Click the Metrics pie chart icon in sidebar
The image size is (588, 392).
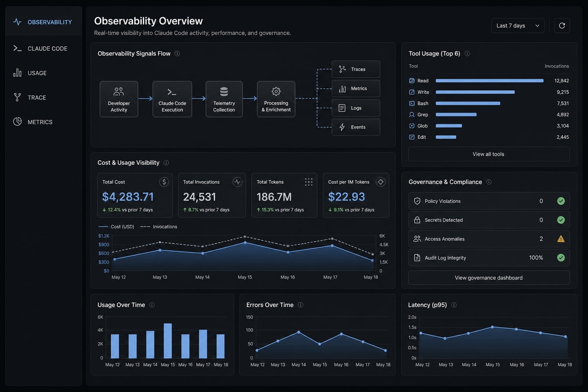(x=17, y=121)
